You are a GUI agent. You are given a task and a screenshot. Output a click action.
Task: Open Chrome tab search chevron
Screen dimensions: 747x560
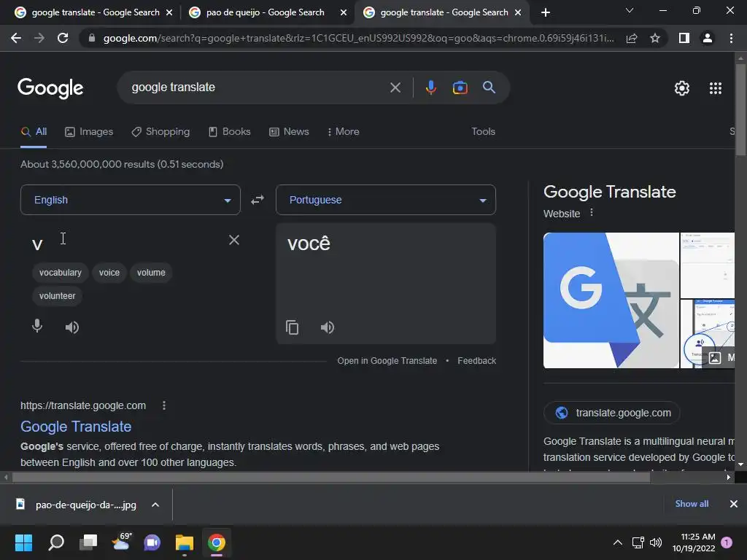(630, 10)
